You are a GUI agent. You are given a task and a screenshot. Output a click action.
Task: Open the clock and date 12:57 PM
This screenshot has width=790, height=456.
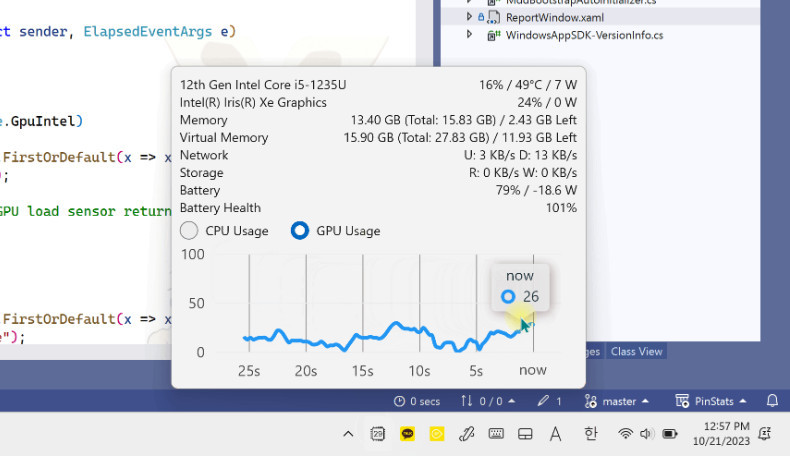click(721, 433)
